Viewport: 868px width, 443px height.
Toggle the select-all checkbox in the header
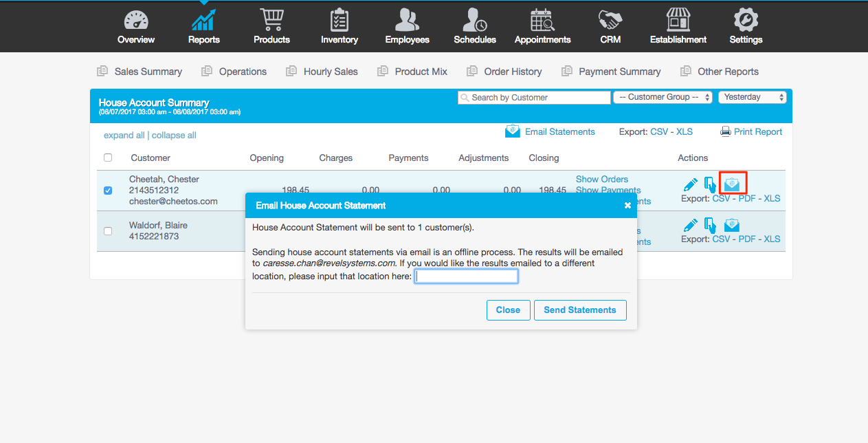(x=108, y=157)
